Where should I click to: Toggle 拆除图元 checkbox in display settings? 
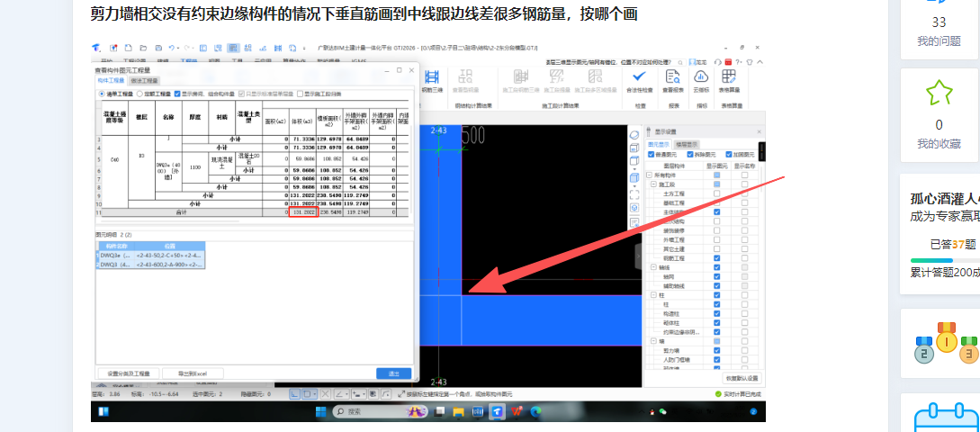click(690, 154)
